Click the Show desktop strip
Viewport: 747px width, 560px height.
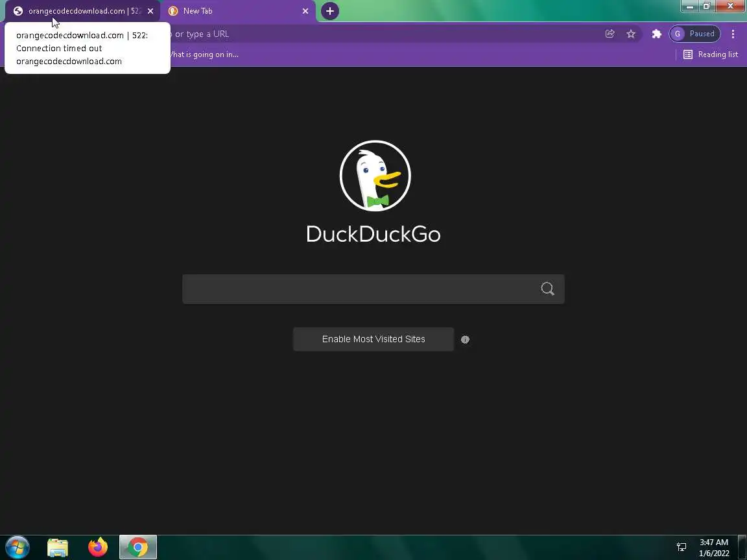pos(742,548)
